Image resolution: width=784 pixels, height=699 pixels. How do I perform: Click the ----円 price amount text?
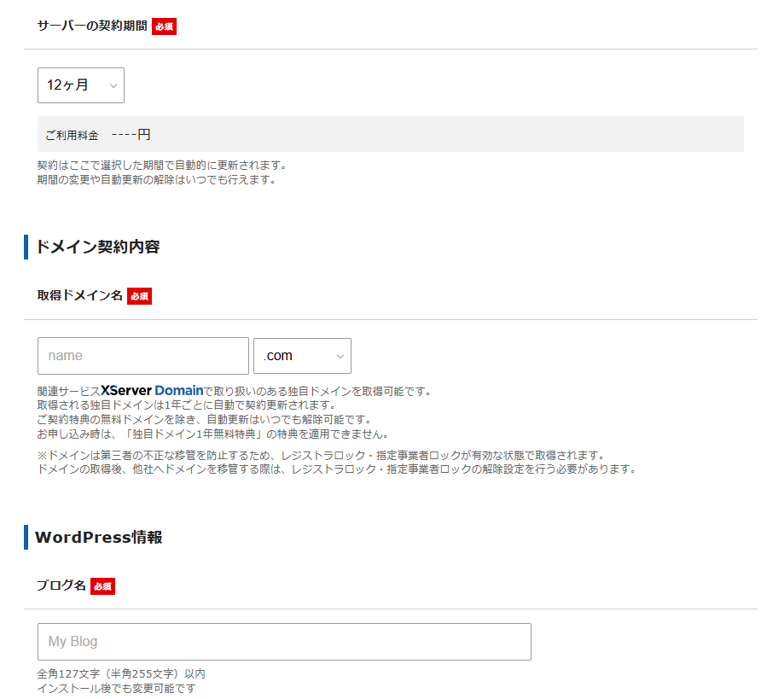(131, 135)
